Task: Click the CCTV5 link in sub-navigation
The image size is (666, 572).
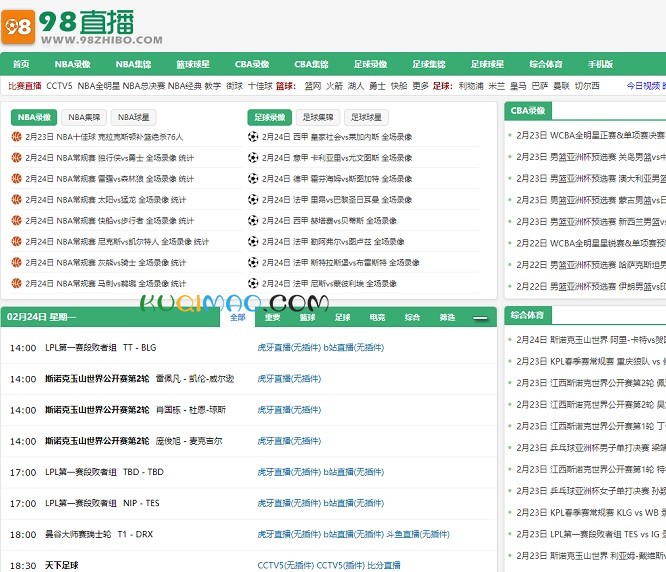Action: click(59, 86)
